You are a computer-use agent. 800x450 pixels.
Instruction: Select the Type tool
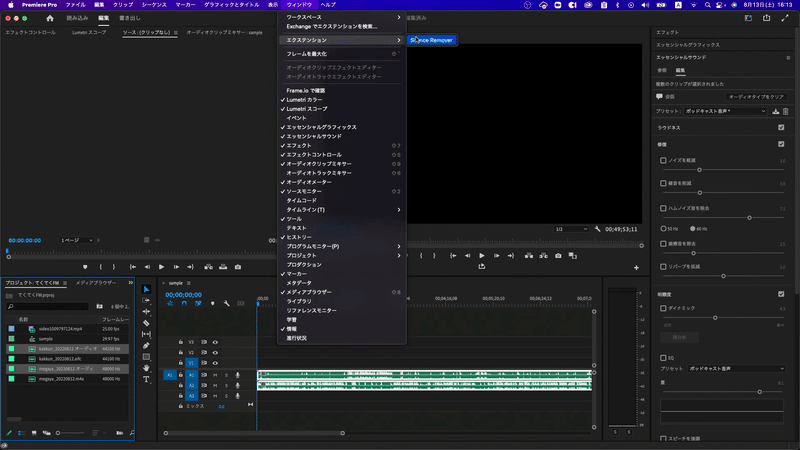click(x=146, y=379)
